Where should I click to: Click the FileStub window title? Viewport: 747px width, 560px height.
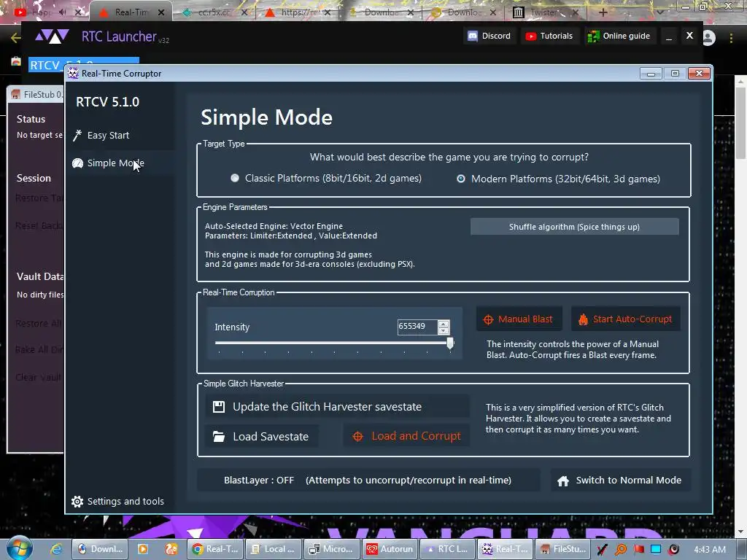coord(43,94)
